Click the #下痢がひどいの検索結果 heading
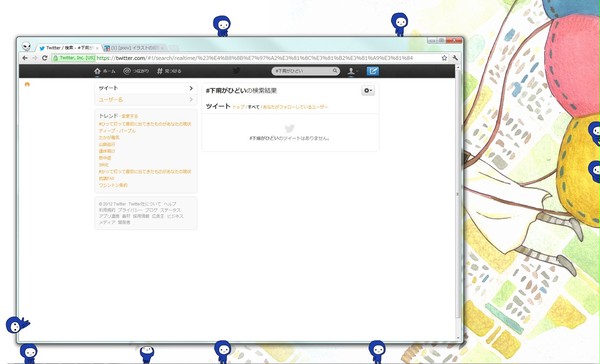The height and width of the screenshot is (364, 600). 241,91
